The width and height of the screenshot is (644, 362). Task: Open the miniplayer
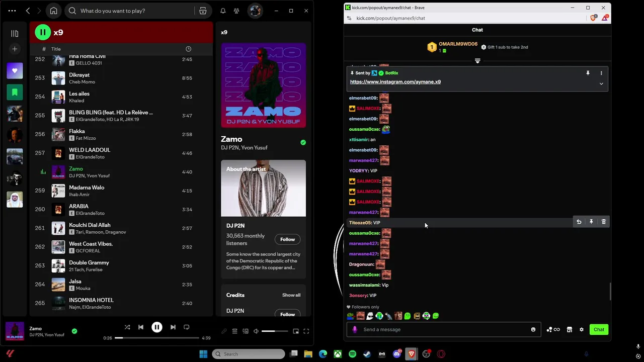coord(296,331)
